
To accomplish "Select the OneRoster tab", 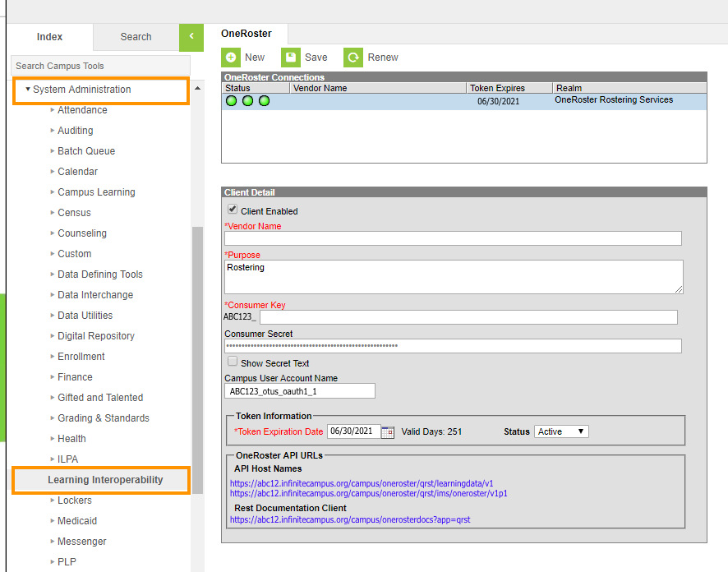I will (247, 34).
